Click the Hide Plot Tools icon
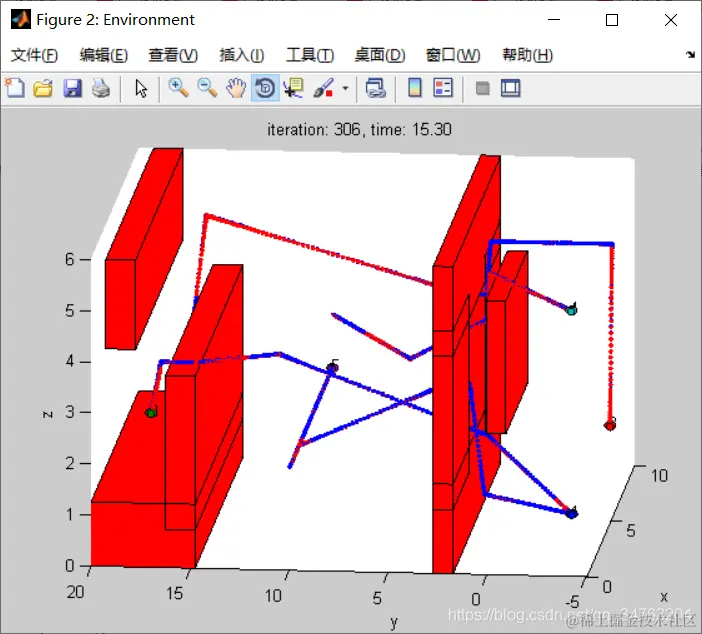This screenshot has height=634, width=702. pos(482,88)
